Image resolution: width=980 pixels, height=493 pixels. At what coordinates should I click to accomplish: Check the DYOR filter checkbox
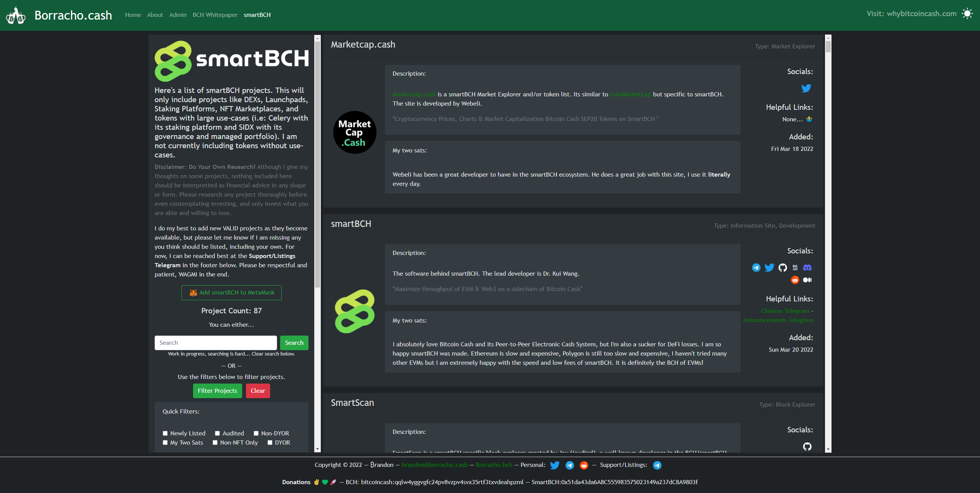270,443
